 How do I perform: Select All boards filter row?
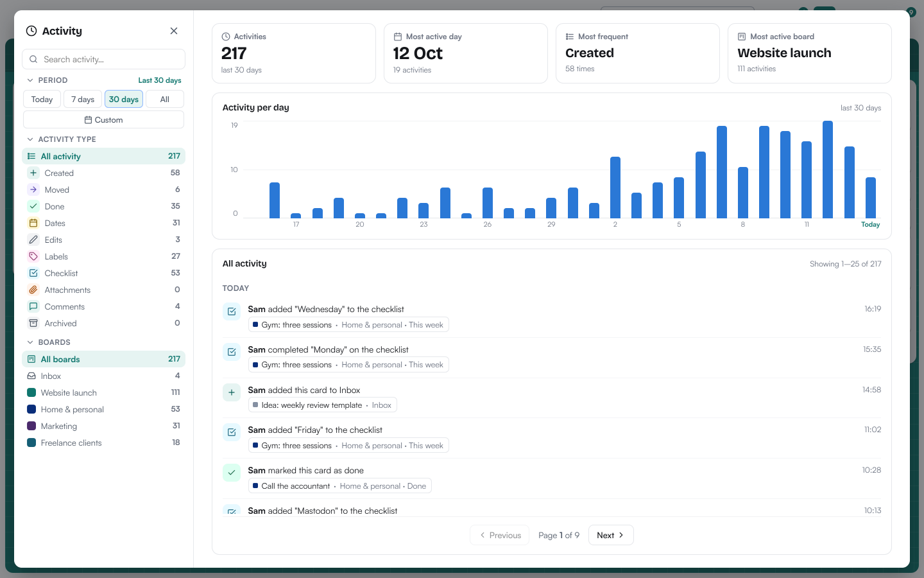coord(103,359)
